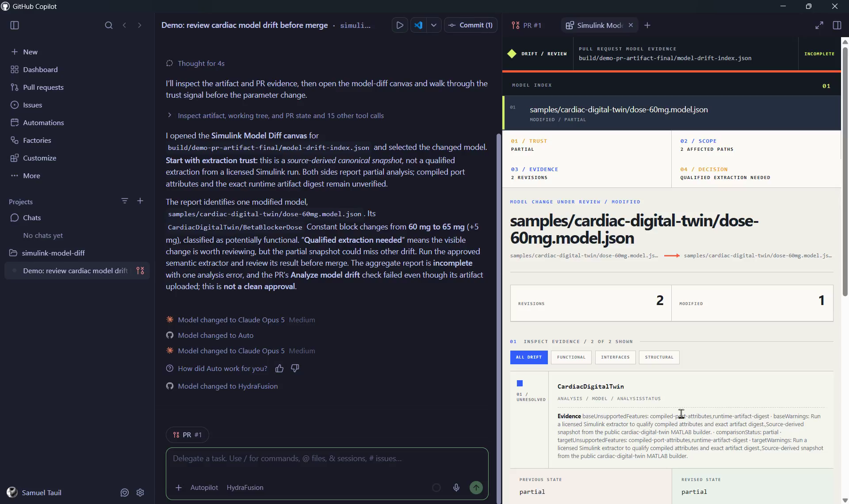Give thumbs down for Auto feedback
The height and width of the screenshot is (504, 849).
click(295, 368)
